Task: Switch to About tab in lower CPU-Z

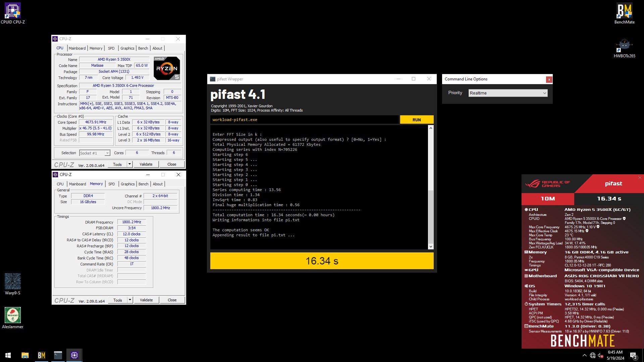Action: [158, 184]
